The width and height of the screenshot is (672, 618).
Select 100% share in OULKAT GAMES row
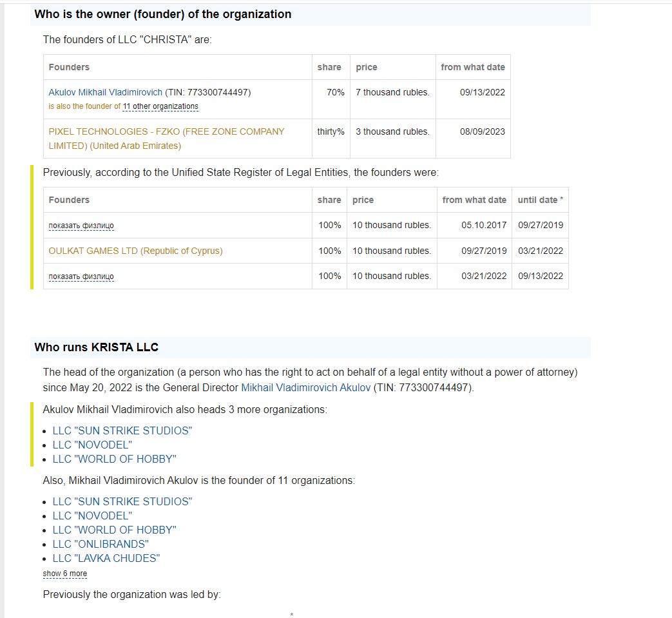point(330,251)
